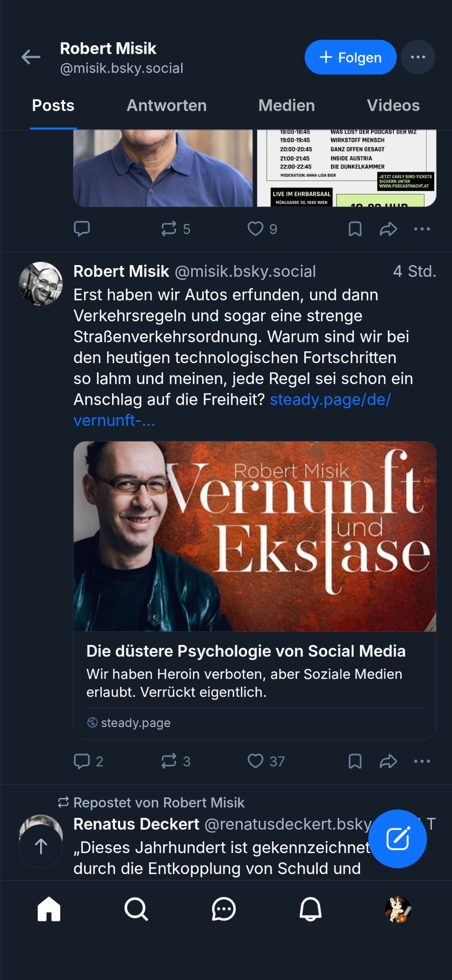Reply to the post with 2 comments
The image size is (452, 980).
click(82, 761)
